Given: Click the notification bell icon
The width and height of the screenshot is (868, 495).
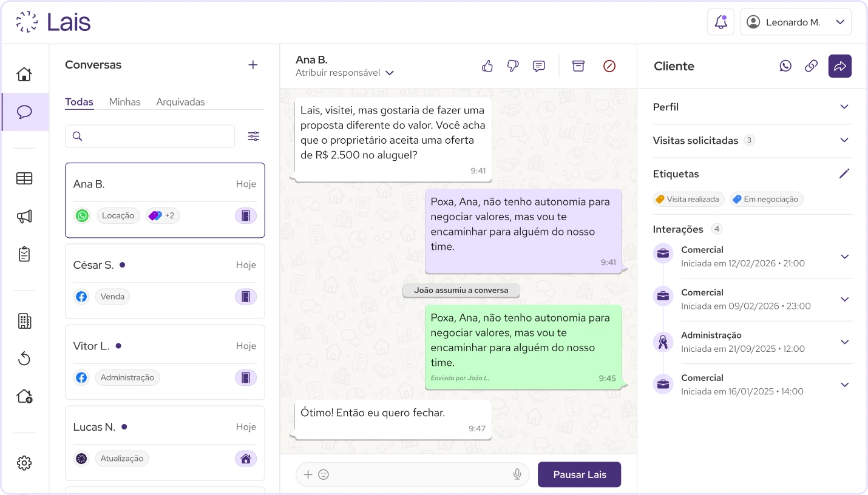Looking at the screenshot, I should pyautogui.click(x=721, y=22).
